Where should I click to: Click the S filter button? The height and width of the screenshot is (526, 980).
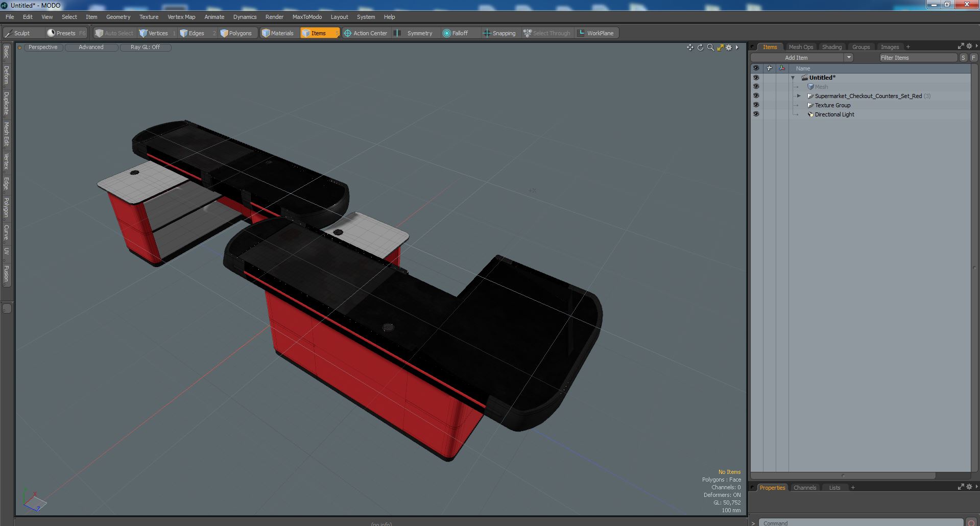click(963, 58)
